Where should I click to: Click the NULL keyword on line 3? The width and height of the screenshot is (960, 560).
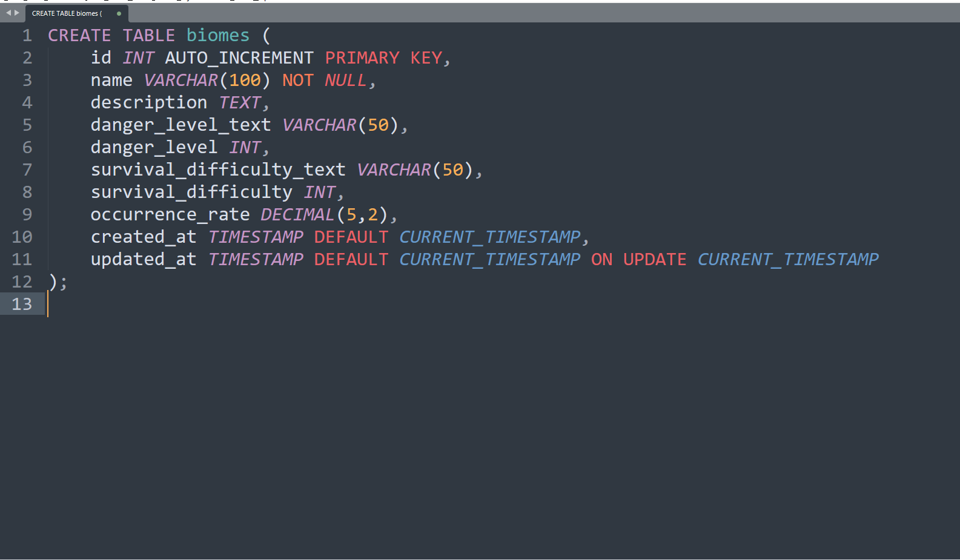pos(346,81)
